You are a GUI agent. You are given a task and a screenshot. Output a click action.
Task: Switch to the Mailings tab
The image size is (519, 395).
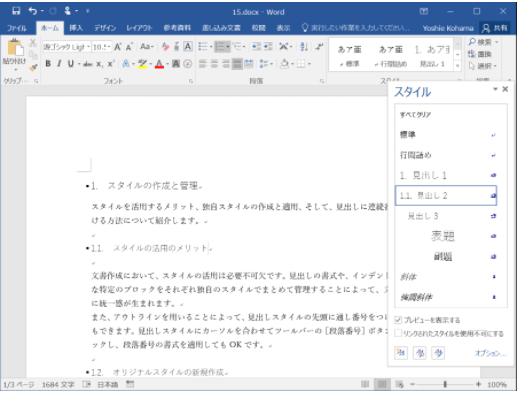coord(221,28)
